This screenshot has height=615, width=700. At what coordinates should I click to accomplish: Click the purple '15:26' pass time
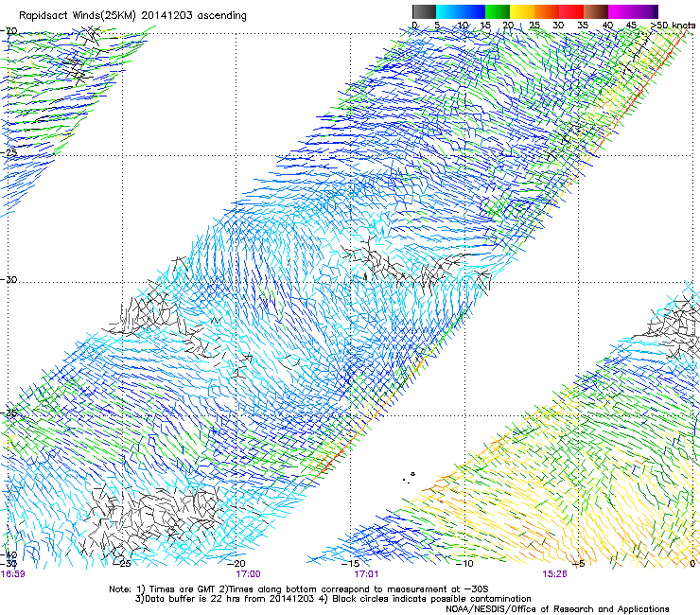point(555,574)
